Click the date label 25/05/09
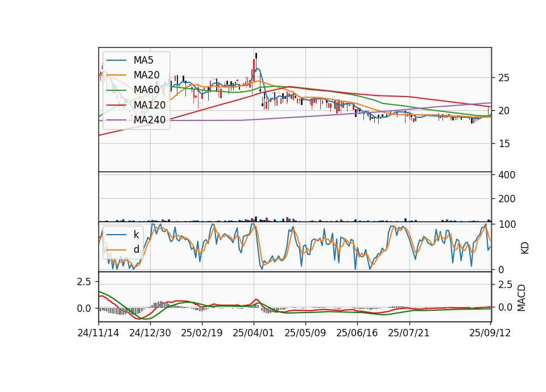The image size is (546, 392). pyautogui.click(x=305, y=333)
